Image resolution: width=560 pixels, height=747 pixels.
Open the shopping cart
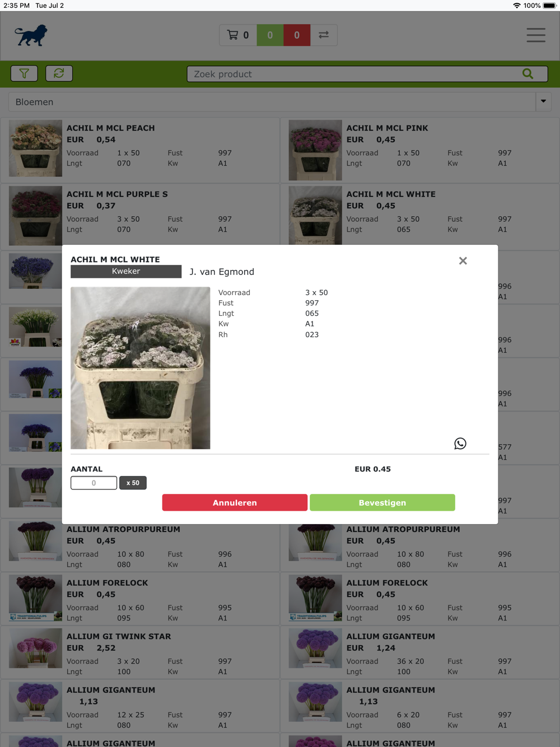238,35
